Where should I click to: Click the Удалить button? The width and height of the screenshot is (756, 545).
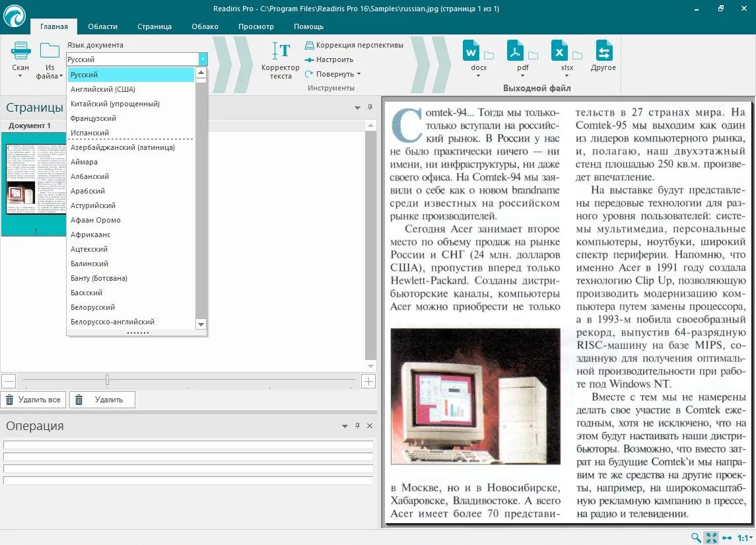pos(102,400)
